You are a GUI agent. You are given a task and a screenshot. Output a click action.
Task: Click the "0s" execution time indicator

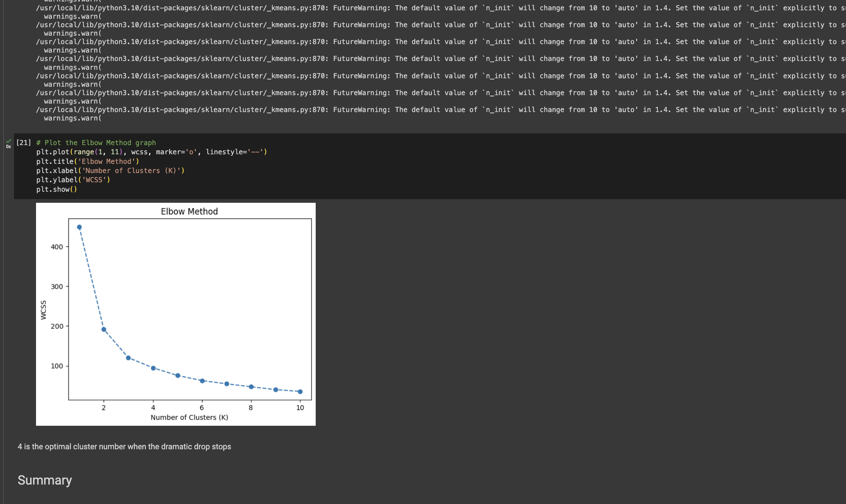(8, 147)
